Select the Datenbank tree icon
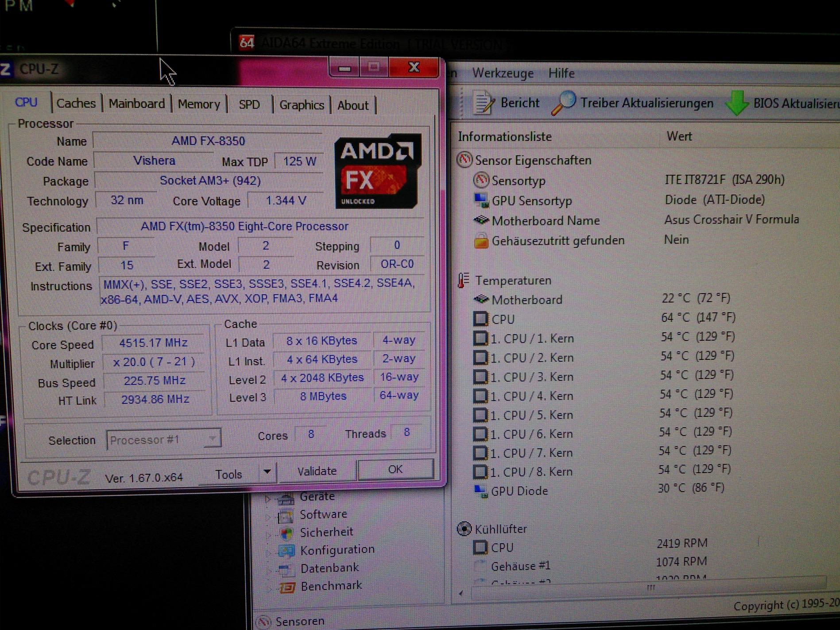 click(286, 569)
